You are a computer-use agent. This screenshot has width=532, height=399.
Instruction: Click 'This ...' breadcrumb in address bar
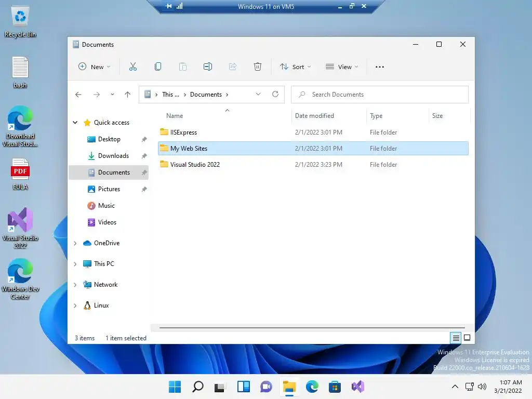170,95
